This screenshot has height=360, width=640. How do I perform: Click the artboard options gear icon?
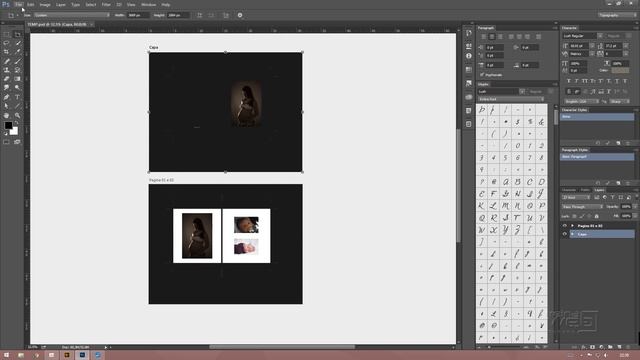(240, 15)
